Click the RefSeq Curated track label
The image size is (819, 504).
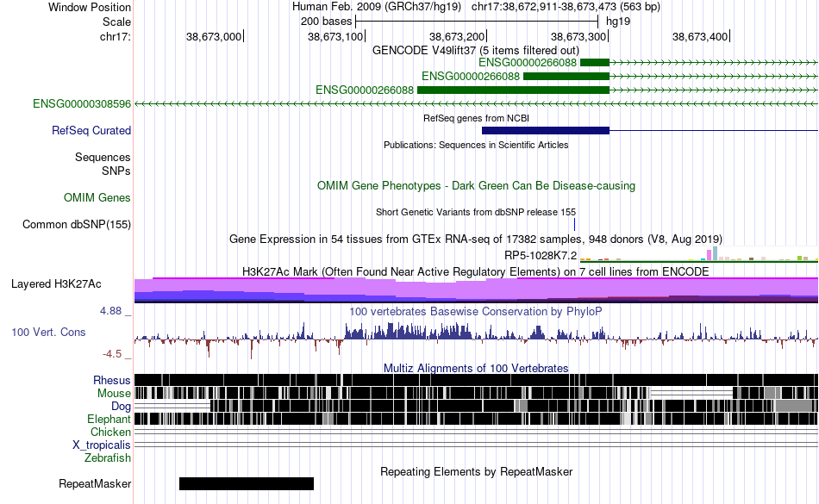point(91,130)
